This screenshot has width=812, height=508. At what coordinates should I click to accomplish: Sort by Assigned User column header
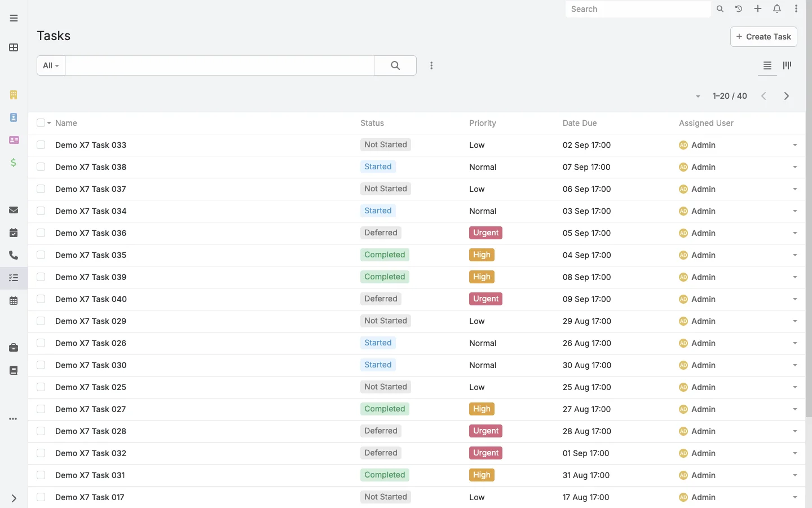(x=706, y=123)
